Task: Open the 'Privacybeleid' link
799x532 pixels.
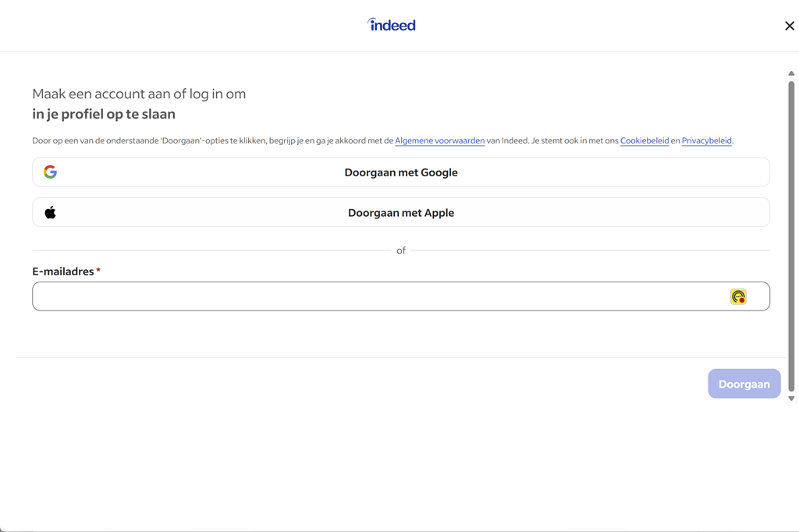Action: tap(706, 141)
